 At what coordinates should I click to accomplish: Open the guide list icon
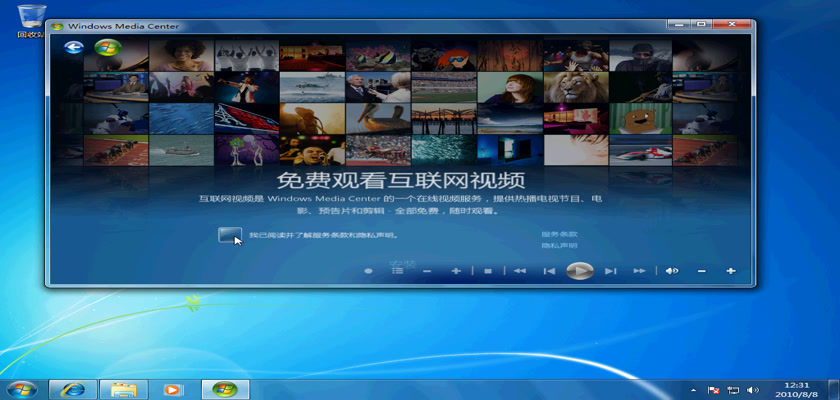397,271
